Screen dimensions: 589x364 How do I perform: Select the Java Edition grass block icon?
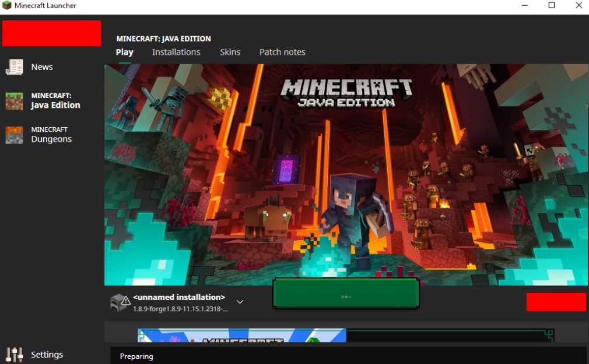point(14,101)
